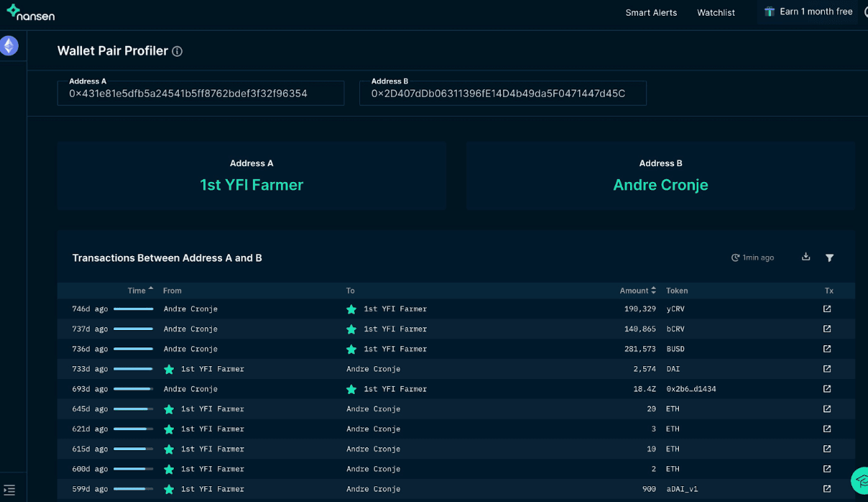This screenshot has width=868, height=502.
Task: Click the Address B input field
Action: tap(502, 93)
